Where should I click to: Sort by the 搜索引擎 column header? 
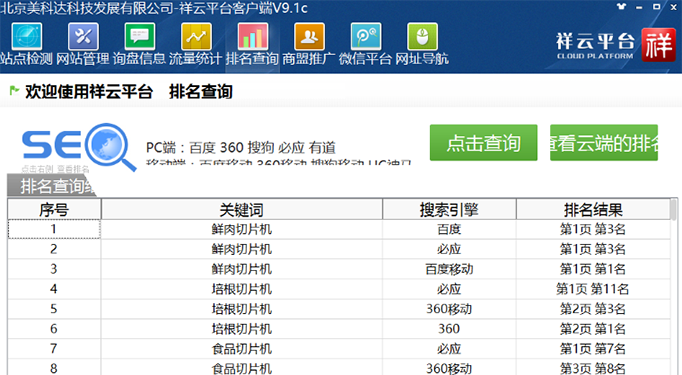point(449,210)
